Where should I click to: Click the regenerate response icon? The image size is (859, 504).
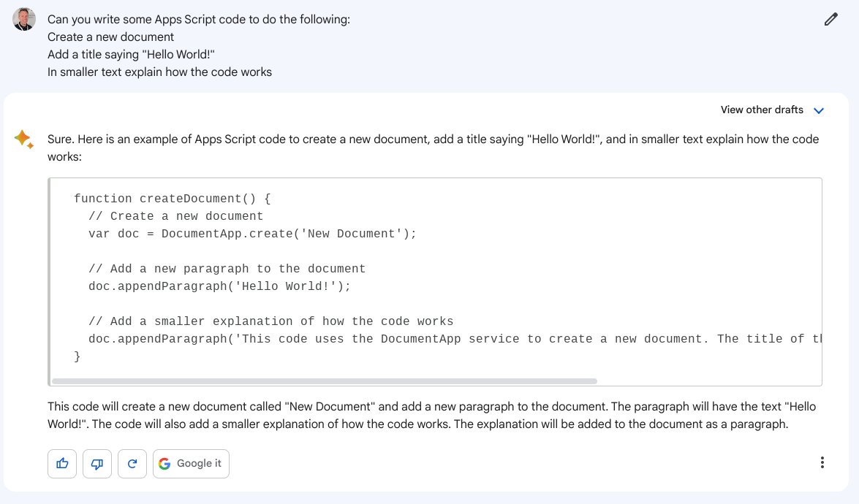pyautogui.click(x=132, y=463)
